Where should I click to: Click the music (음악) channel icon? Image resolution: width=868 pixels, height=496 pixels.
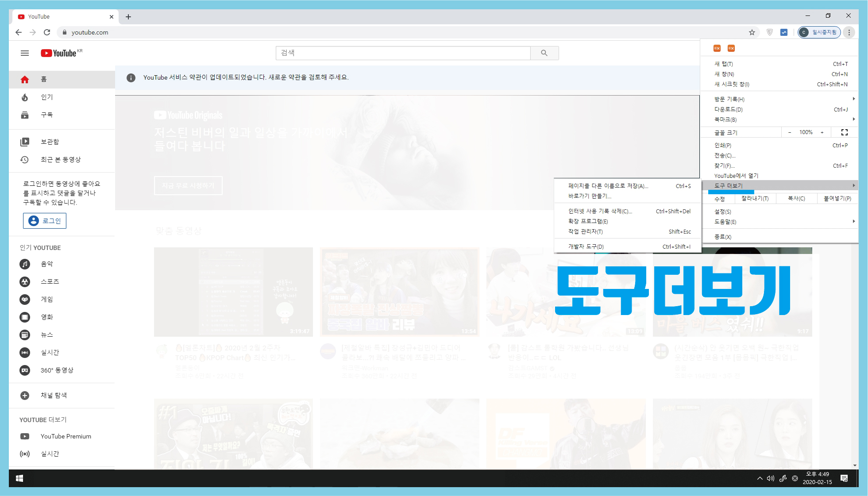coord(25,264)
